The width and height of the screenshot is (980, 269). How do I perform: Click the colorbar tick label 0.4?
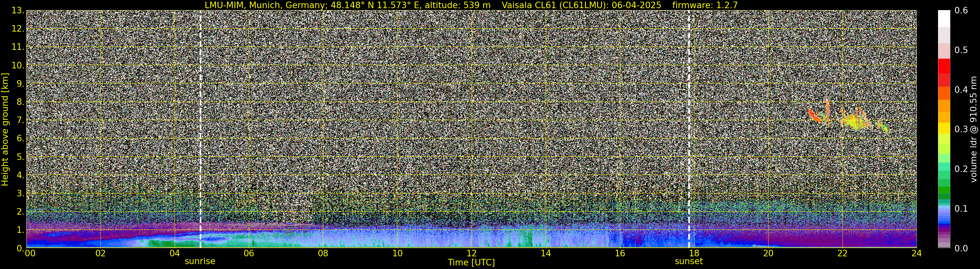961,90
